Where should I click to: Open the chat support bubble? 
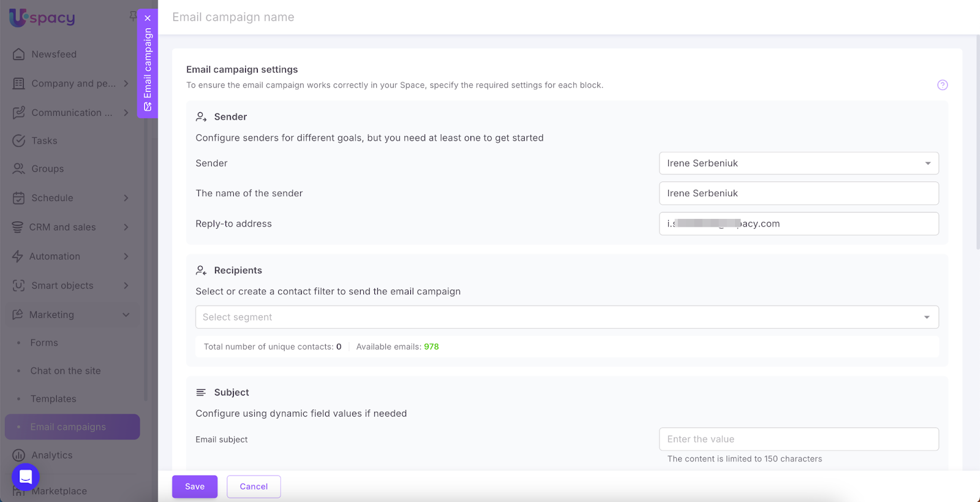[26, 477]
